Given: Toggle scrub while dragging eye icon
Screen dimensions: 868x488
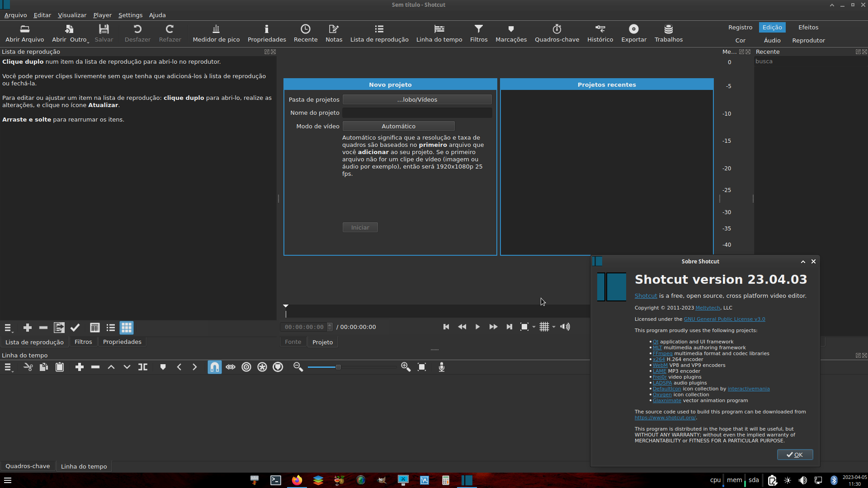Looking at the screenshot, I should click(x=231, y=367).
